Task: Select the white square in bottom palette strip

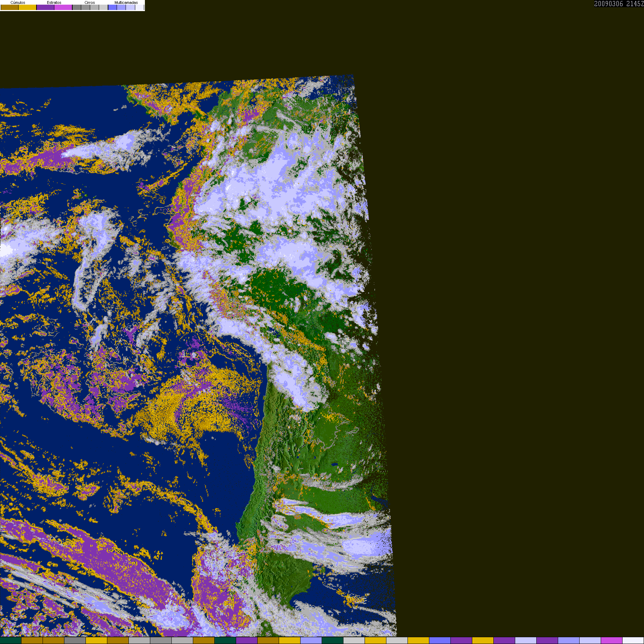Action: [633, 640]
